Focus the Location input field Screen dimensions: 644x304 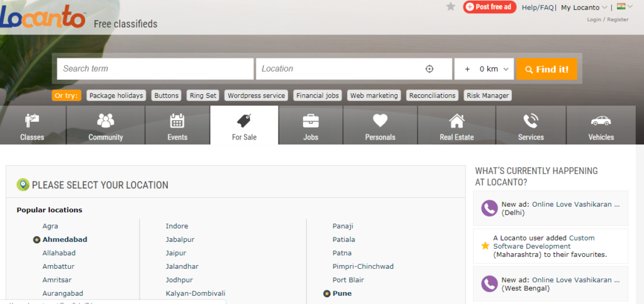pyautogui.click(x=354, y=69)
